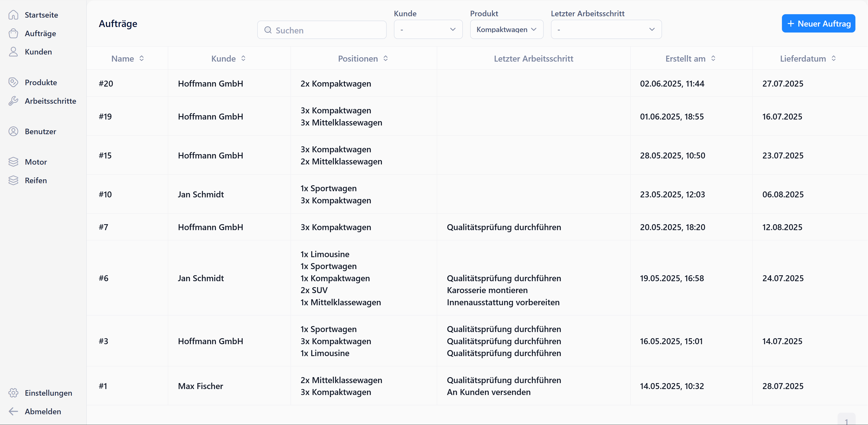The height and width of the screenshot is (425, 868).
Task: Open the Letzter Arbeitsschritt filter dropdown
Action: point(606,29)
